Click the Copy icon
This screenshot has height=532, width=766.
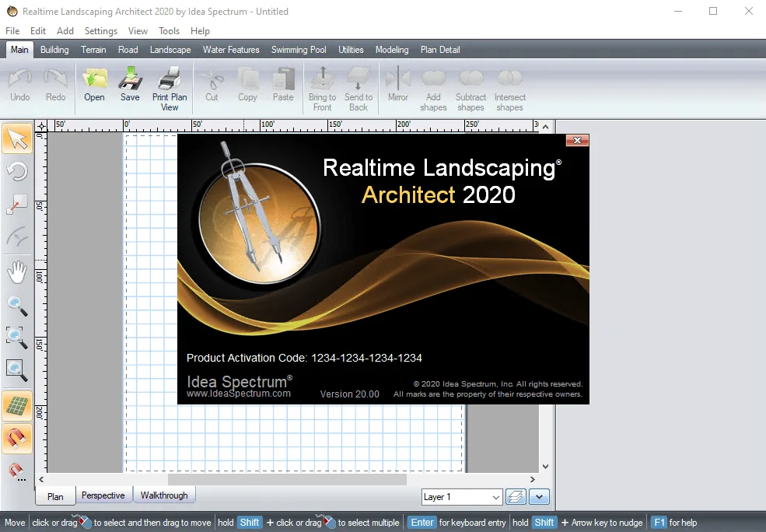[x=247, y=79]
